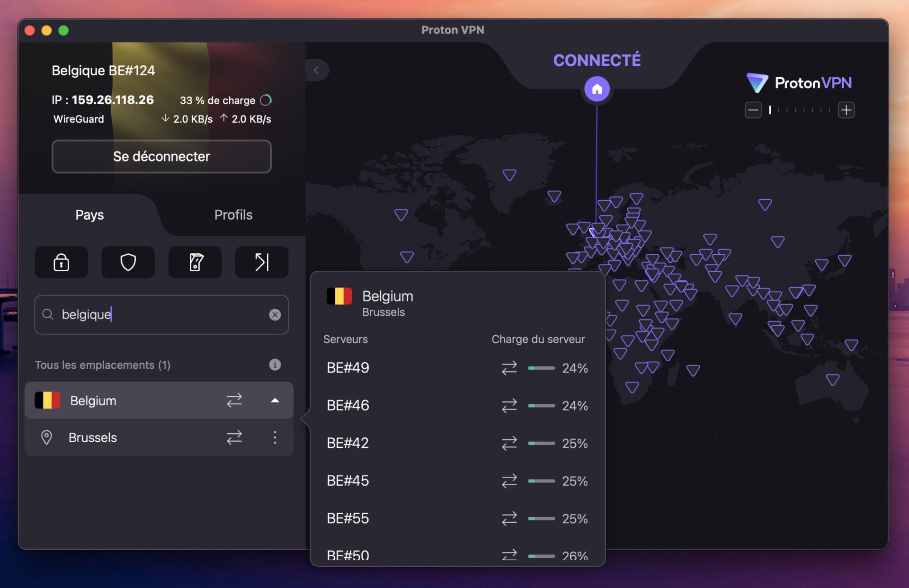Select server BE#45 name
This screenshot has height=588, width=909.
(x=348, y=481)
